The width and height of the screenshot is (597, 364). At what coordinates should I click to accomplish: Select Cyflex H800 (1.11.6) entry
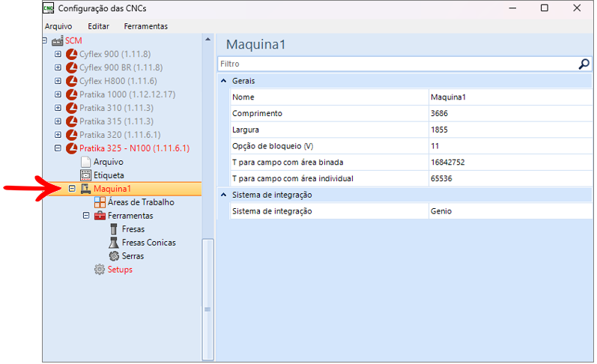pyautogui.click(x=118, y=81)
